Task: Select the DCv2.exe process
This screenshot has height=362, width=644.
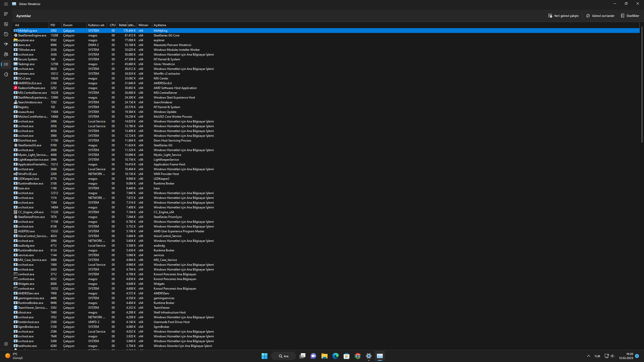Action: click(x=326, y=78)
